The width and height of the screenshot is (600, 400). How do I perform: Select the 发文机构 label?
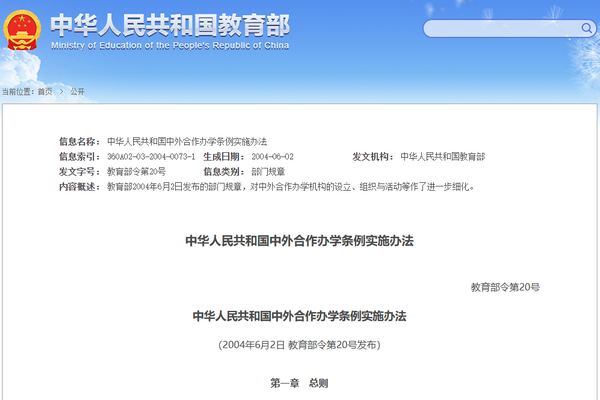click(373, 157)
